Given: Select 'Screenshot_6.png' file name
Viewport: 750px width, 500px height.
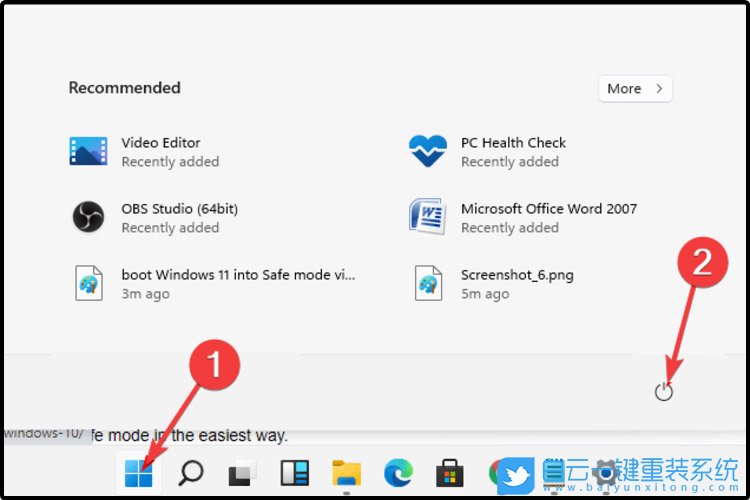Looking at the screenshot, I should tap(517, 275).
